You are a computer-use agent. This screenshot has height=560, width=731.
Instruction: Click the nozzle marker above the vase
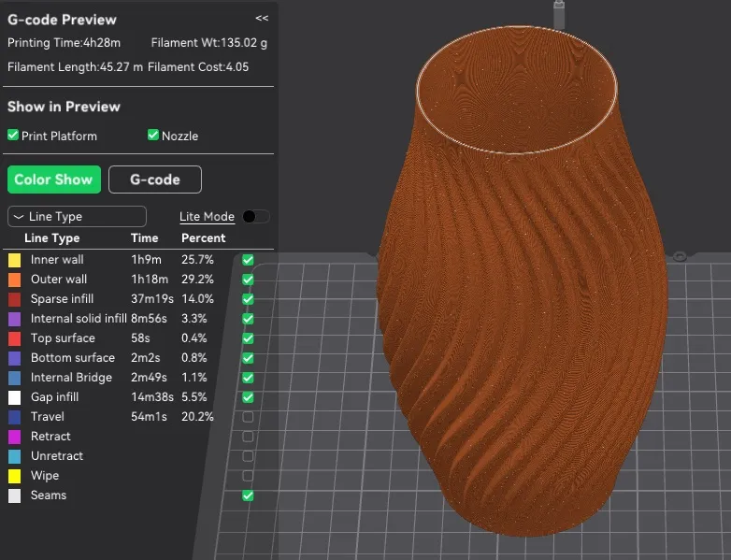(x=559, y=14)
